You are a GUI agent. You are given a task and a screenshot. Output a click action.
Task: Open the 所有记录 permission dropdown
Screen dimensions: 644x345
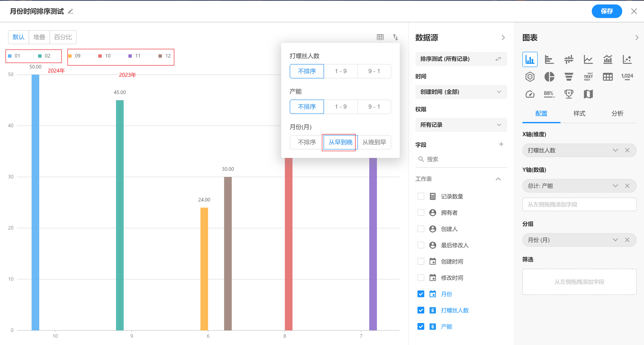point(461,125)
